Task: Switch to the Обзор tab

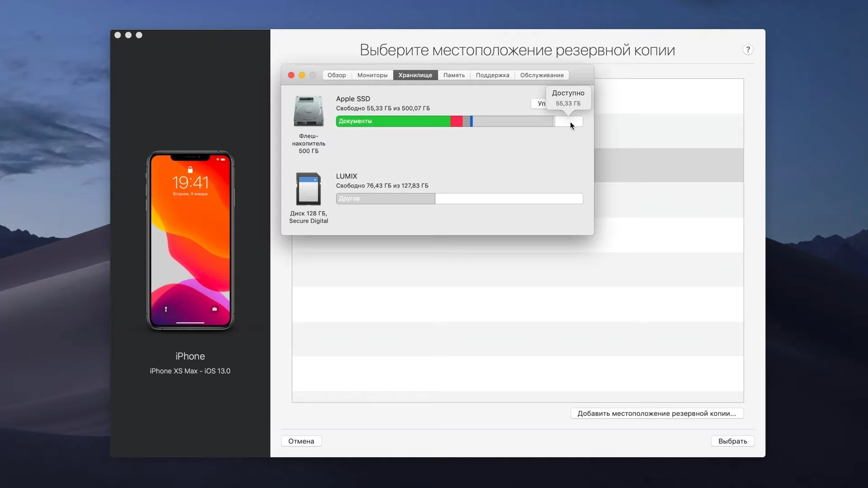Action: click(337, 75)
